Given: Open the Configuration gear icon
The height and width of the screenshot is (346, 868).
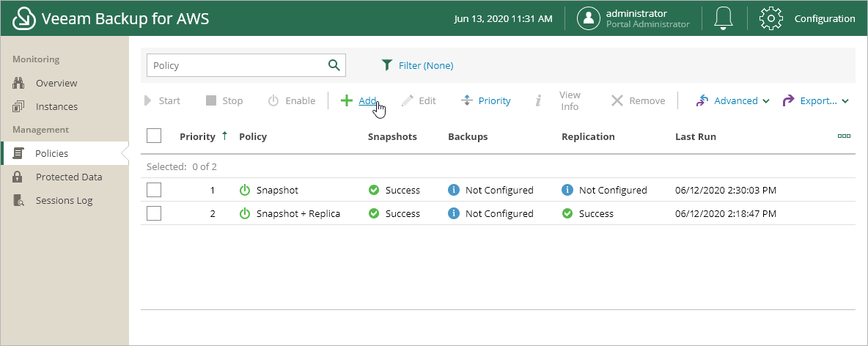Looking at the screenshot, I should tap(771, 18).
